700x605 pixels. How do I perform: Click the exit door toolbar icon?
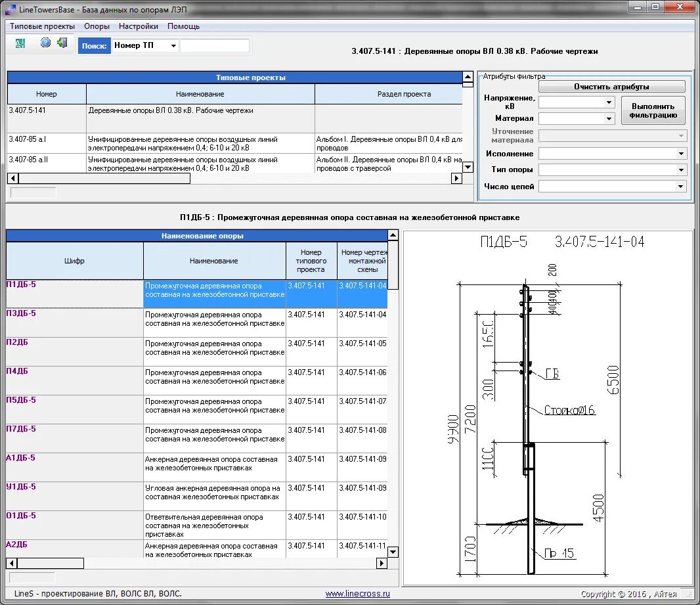click(62, 43)
